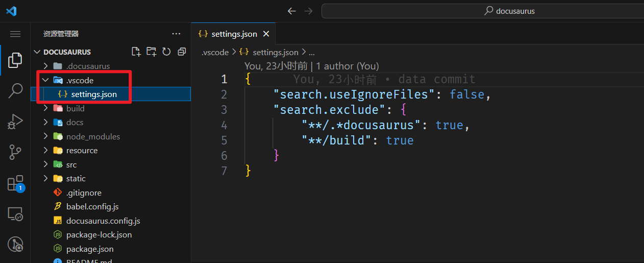The image size is (644, 263).
Task: Collapse all folders in explorer
Action: point(182,52)
